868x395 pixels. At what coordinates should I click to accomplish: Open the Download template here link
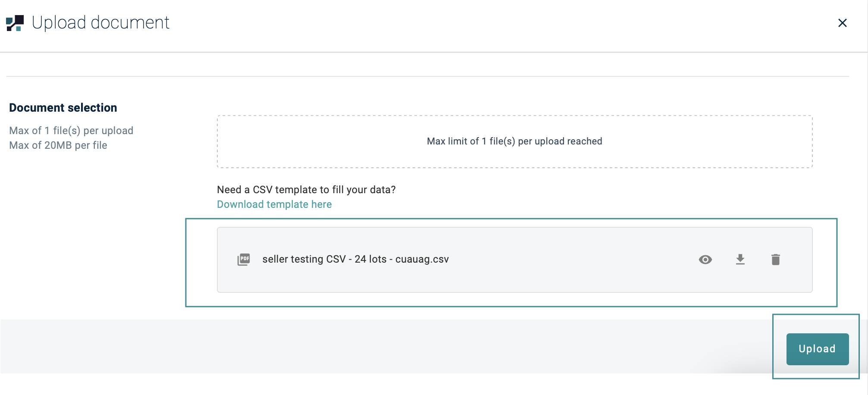pos(274,204)
